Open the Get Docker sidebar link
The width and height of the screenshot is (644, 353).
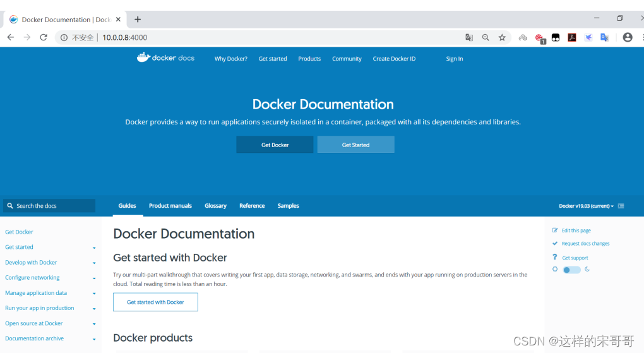(19, 232)
